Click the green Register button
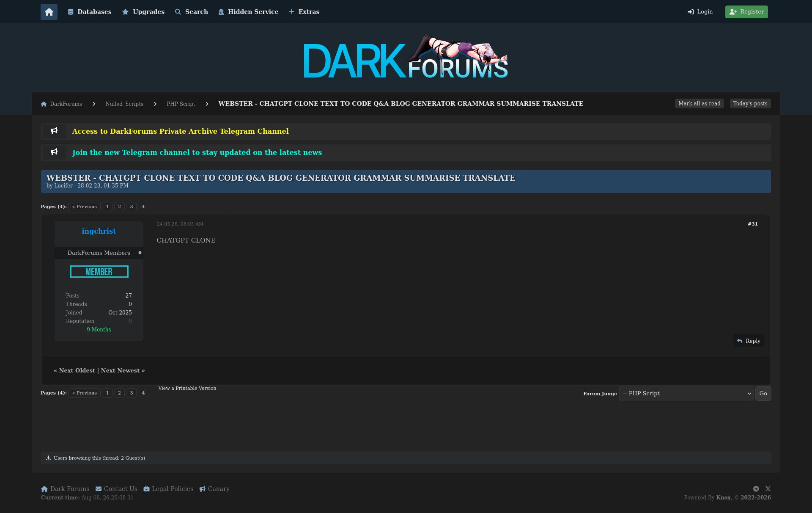Image resolution: width=812 pixels, height=513 pixels. tap(746, 12)
